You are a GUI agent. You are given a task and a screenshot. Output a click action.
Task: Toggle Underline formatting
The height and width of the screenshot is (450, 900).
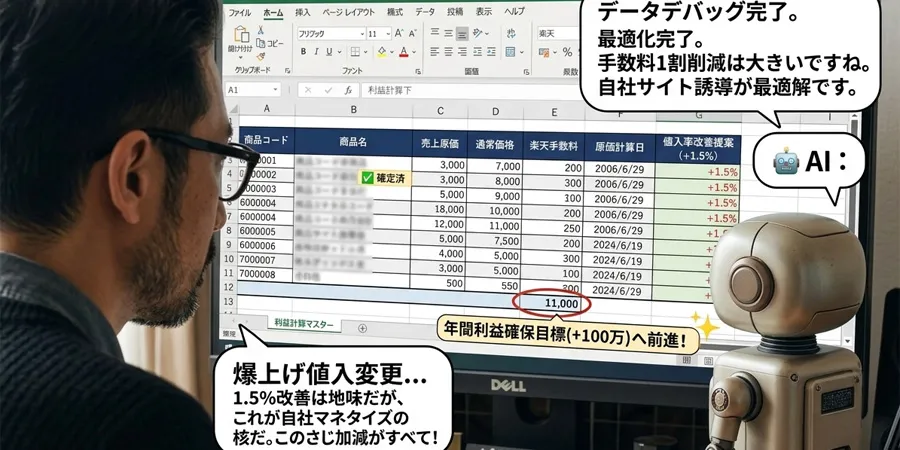[329, 52]
